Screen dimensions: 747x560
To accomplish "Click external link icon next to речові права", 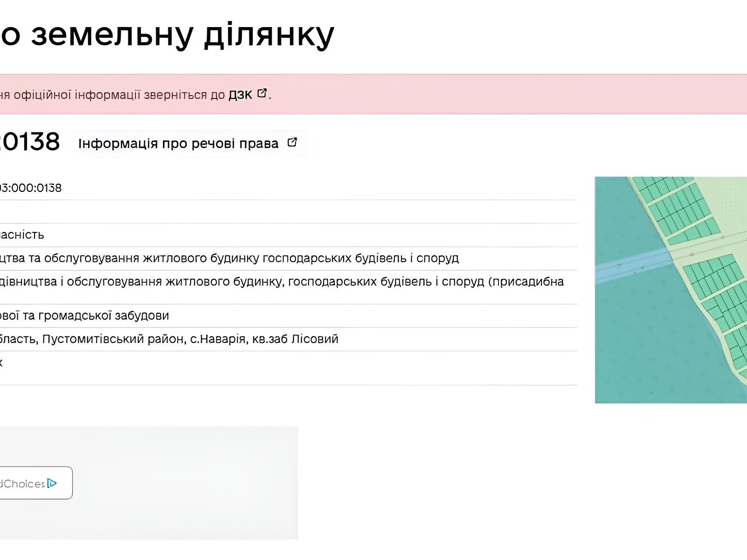I will click(292, 142).
